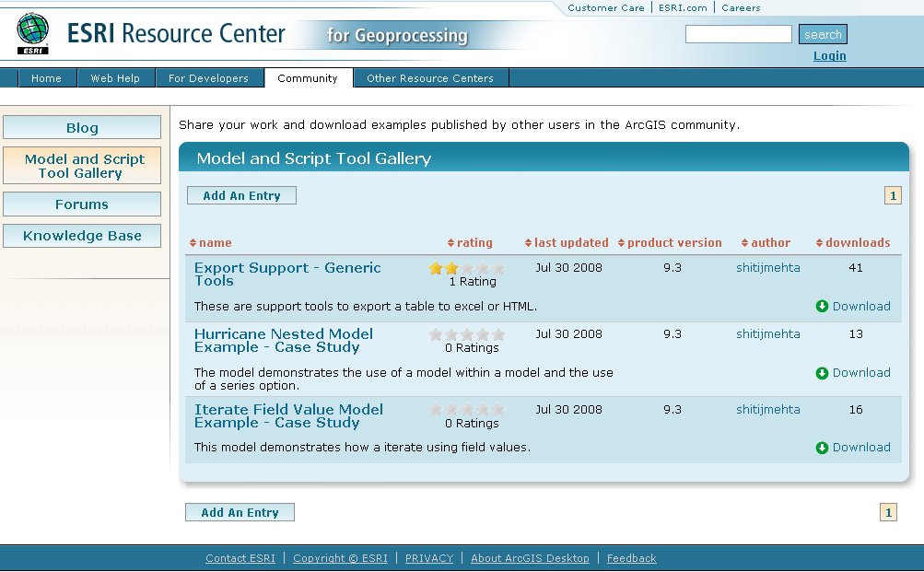924x572 pixels.
Task: Click author shitijmehta on Iterate Field Value row
Action: (767, 409)
